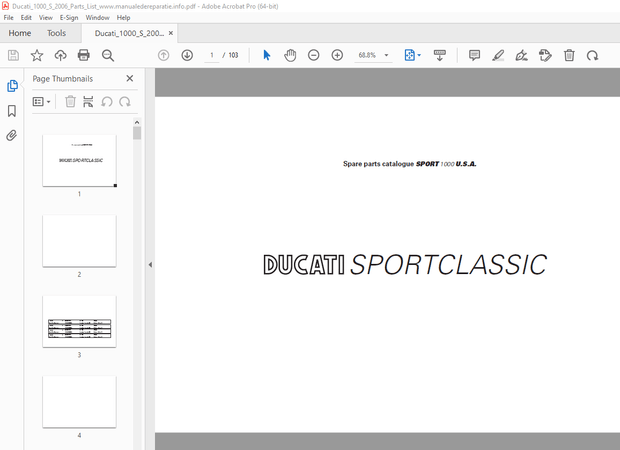Click the fit page options icon
The image size is (620, 450).
point(409,55)
